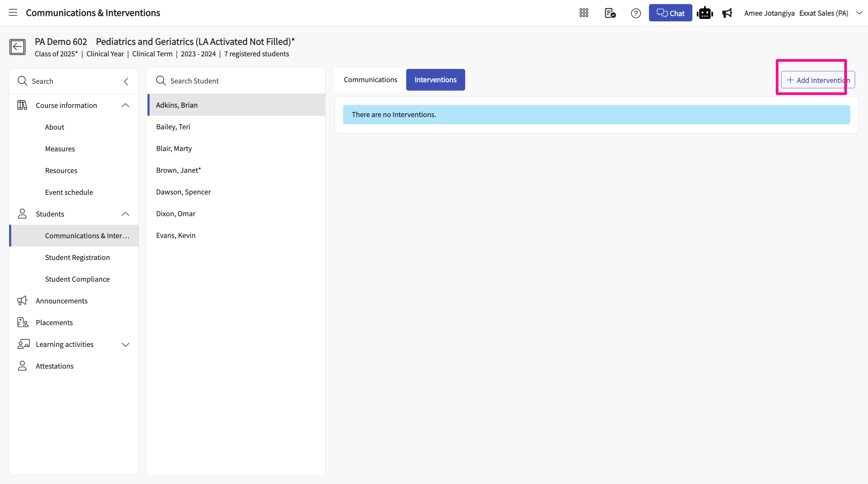Collapse sidebar with left chevron
The width and height of the screenshot is (868, 484).
point(126,81)
